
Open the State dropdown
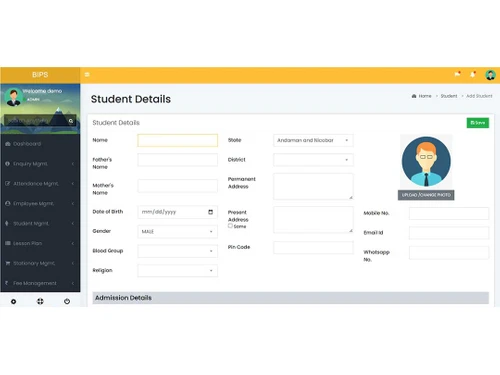(x=313, y=140)
